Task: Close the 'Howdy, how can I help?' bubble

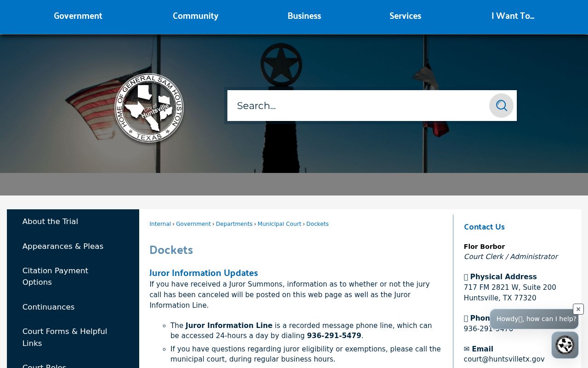Action: 578,309
